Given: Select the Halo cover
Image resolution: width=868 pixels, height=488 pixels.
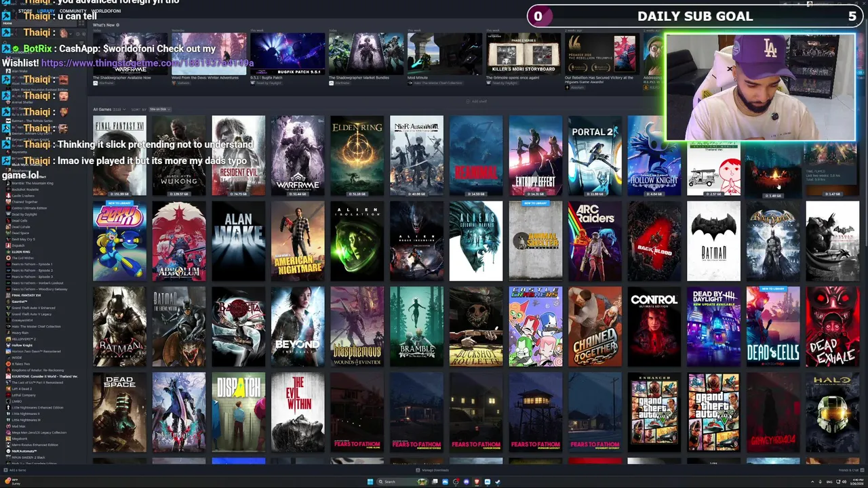Looking at the screenshot, I should (x=833, y=412).
